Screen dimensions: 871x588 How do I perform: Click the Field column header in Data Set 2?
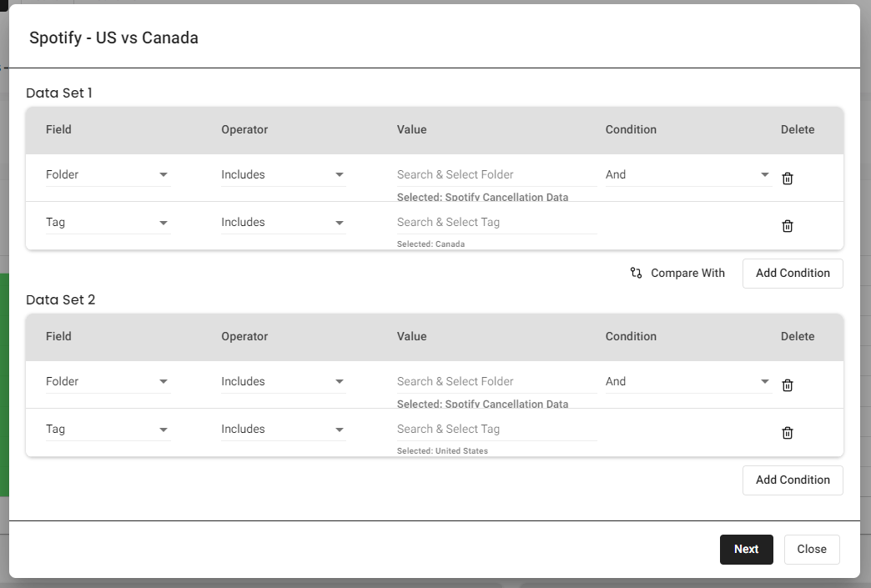click(x=58, y=336)
